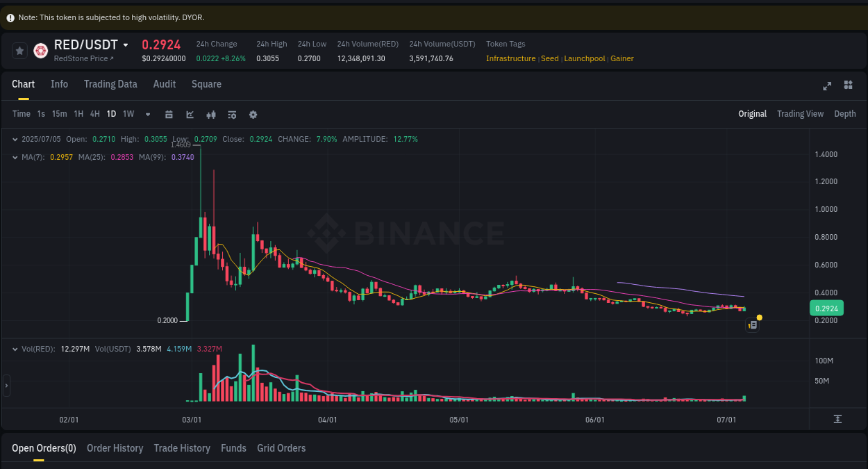The image size is (868, 469).
Task: Select the green current price label on axis
Action: click(826, 308)
